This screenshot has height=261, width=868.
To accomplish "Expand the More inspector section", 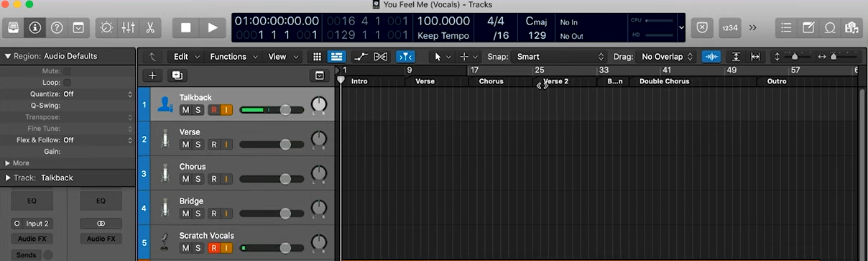I will pyautogui.click(x=8, y=163).
